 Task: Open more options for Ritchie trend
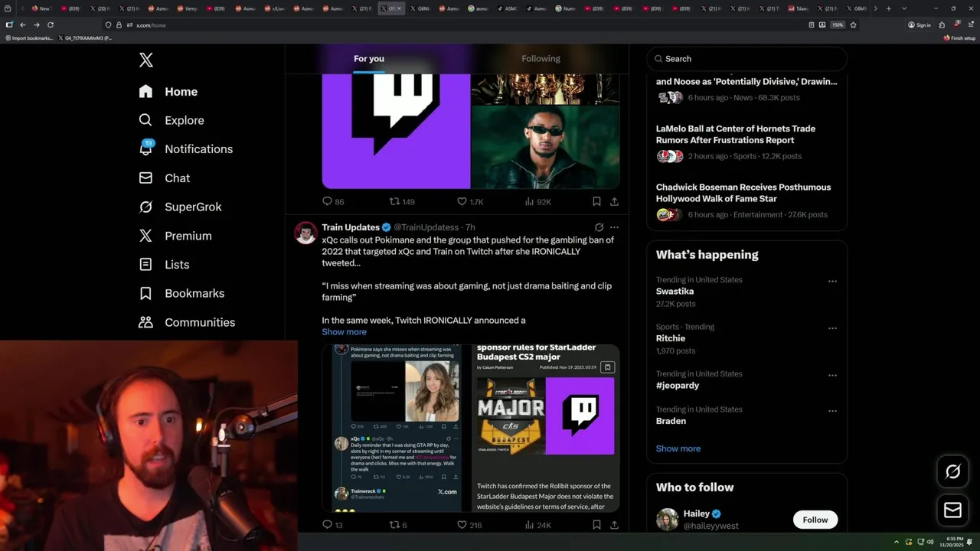[x=832, y=328]
